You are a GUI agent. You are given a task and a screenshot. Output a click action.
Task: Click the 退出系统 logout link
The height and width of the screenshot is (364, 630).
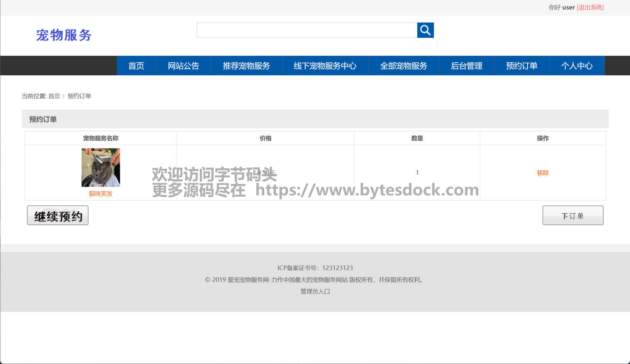coord(590,8)
